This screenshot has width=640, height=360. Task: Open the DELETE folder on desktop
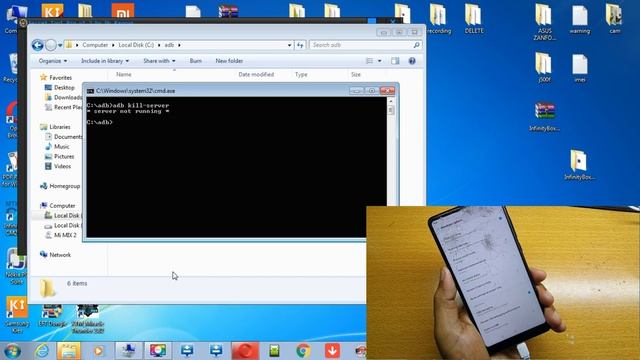473,19
